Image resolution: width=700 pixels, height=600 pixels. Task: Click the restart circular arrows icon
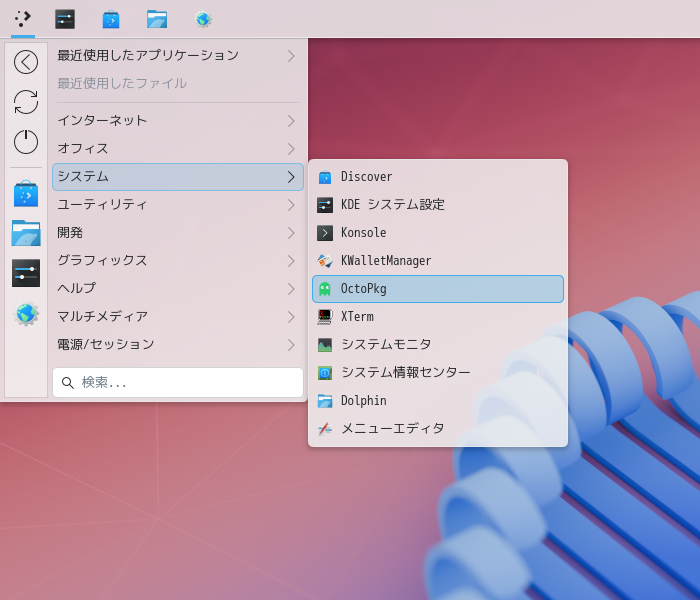(26, 102)
